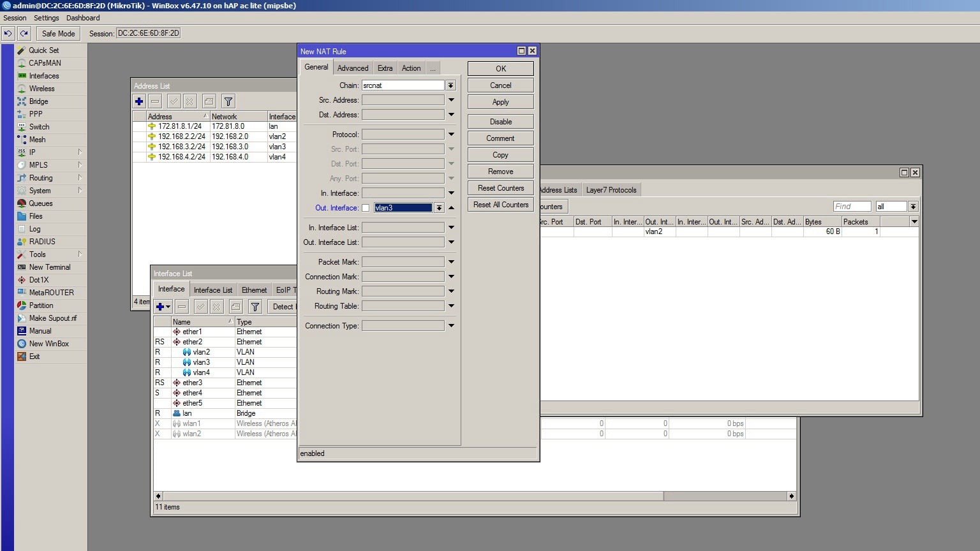
Task: Open the Chain dropdown list
Action: point(450,85)
